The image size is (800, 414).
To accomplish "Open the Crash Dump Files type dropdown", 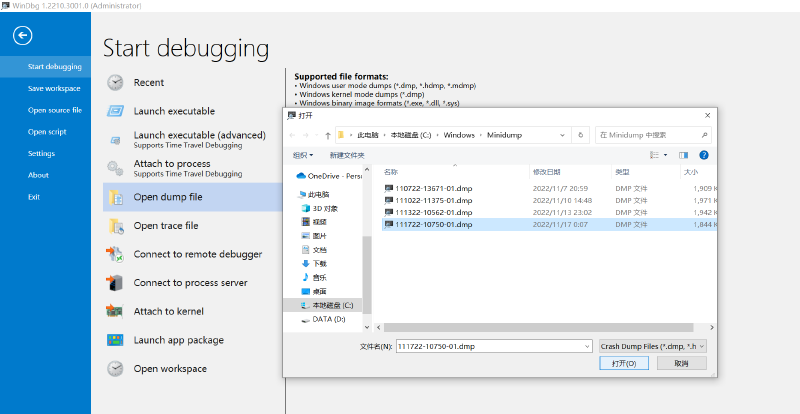I will click(653, 346).
